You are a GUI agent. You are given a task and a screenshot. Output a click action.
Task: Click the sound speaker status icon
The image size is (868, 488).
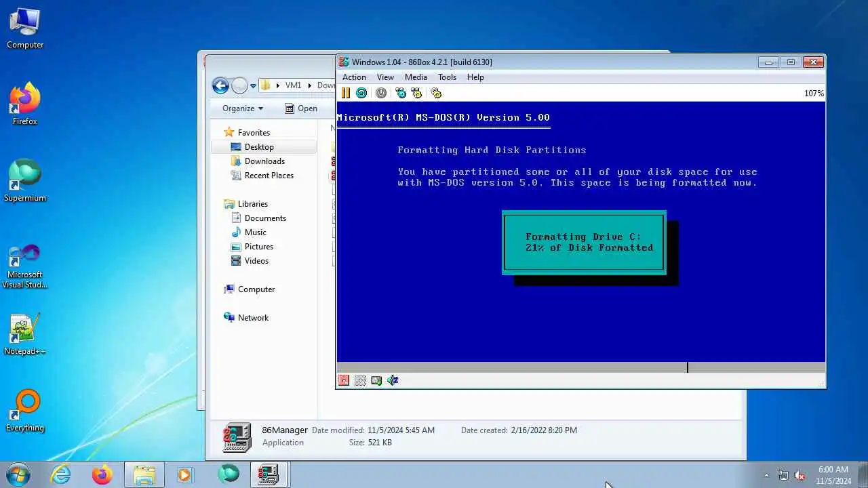[x=393, y=380]
